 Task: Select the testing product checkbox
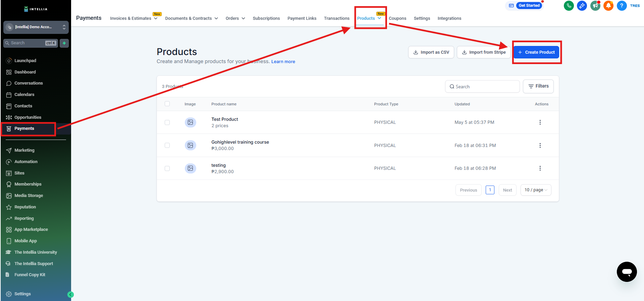[167, 168]
